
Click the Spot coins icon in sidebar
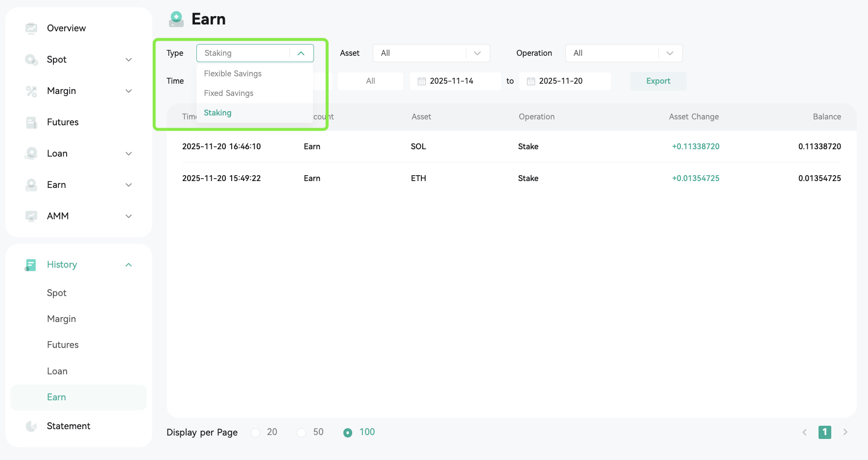(x=31, y=60)
